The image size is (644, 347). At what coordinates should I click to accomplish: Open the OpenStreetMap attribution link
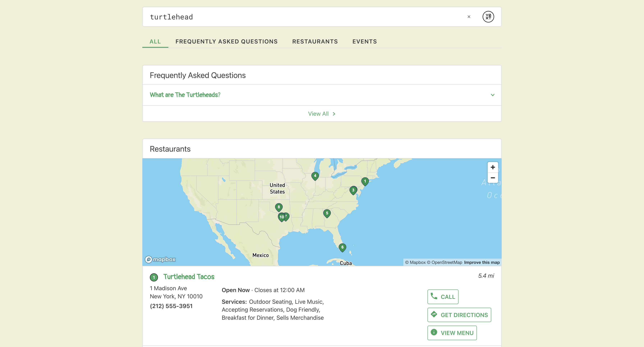[x=444, y=262]
